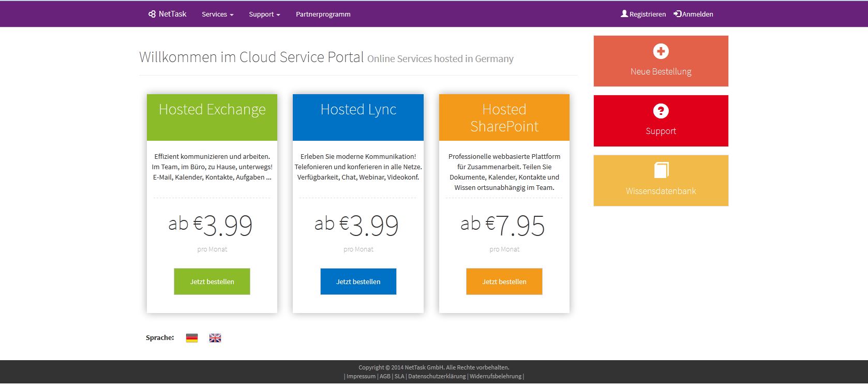The height and width of the screenshot is (385, 868).
Task: Switch language with German flag icon
Action: pyautogui.click(x=192, y=338)
